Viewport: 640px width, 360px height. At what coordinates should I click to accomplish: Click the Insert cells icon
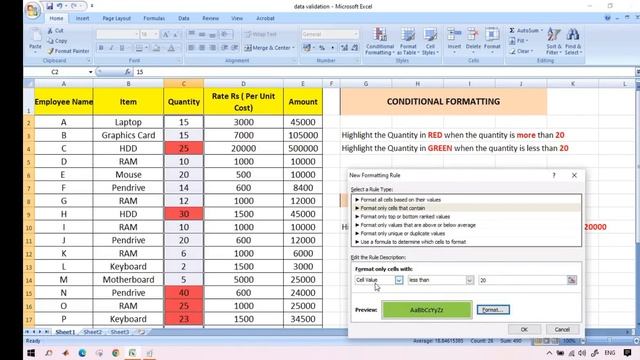pos(454,35)
